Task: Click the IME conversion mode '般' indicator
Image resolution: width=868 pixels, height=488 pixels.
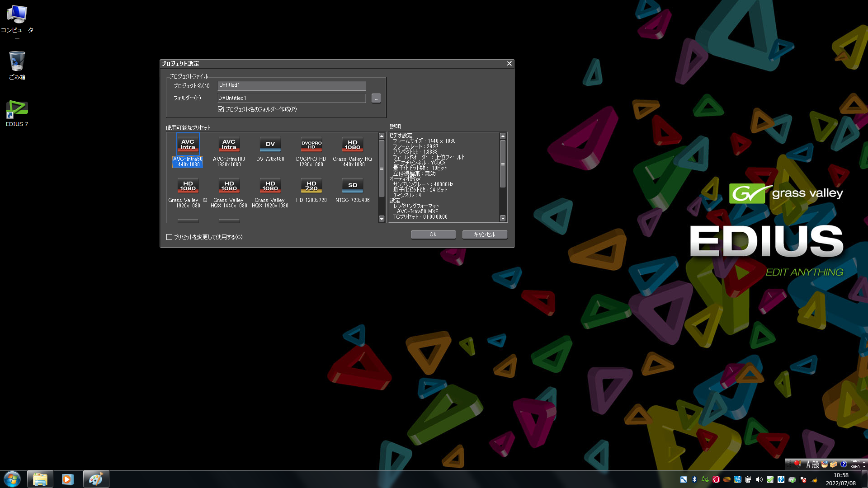Action: click(x=816, y=464)
